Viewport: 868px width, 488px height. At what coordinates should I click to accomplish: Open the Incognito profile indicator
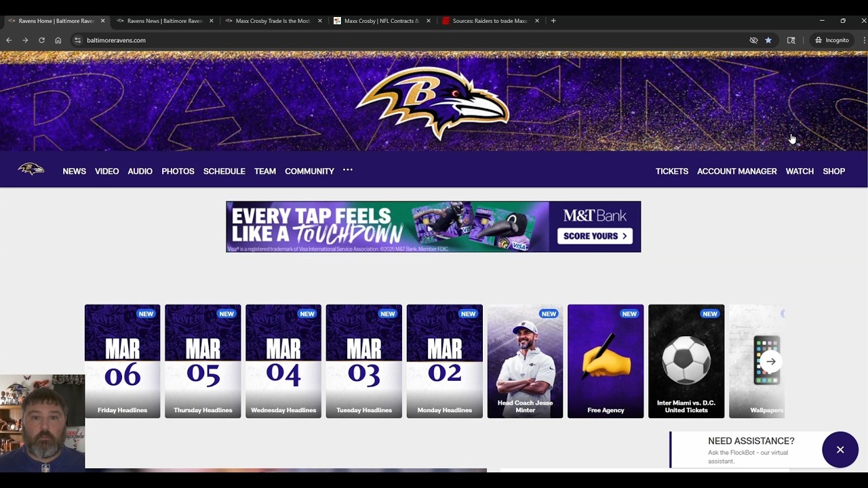click(832, 40)
